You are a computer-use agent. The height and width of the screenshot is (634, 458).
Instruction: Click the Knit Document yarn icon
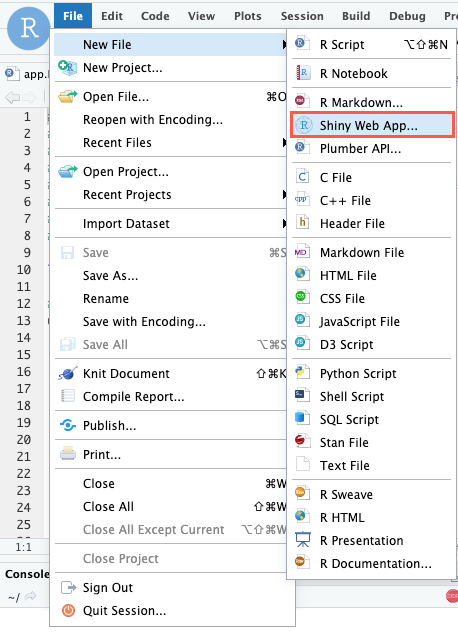pyautogui.click(x=67, y=374)
